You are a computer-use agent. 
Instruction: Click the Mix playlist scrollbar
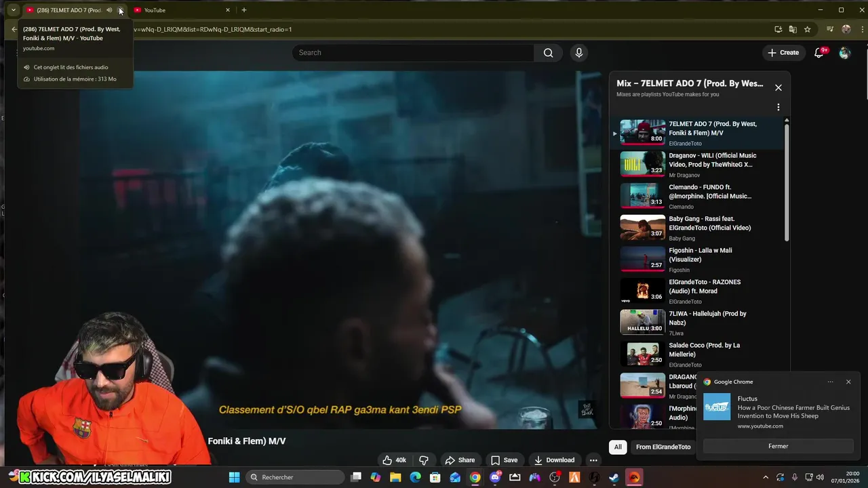(787, 182)
